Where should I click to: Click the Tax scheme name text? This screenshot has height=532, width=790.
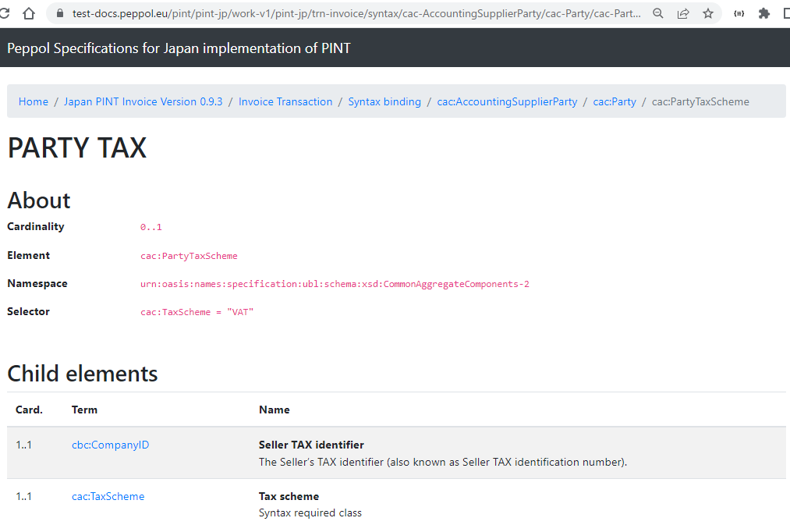[289, 496]
